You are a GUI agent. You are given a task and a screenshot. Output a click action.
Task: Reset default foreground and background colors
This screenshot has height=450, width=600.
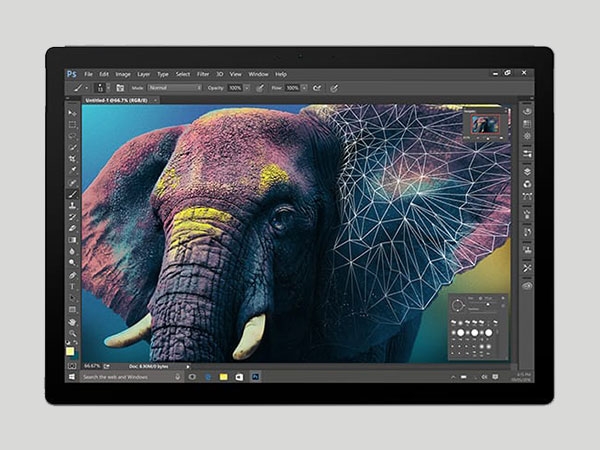point(68,342)
